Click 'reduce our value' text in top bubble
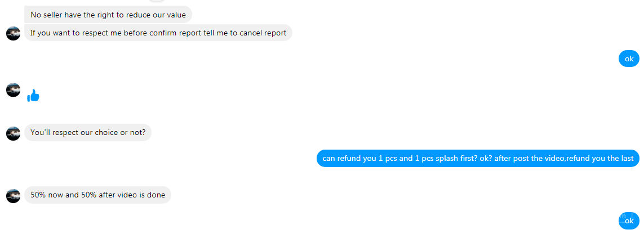 coord(159,15)
